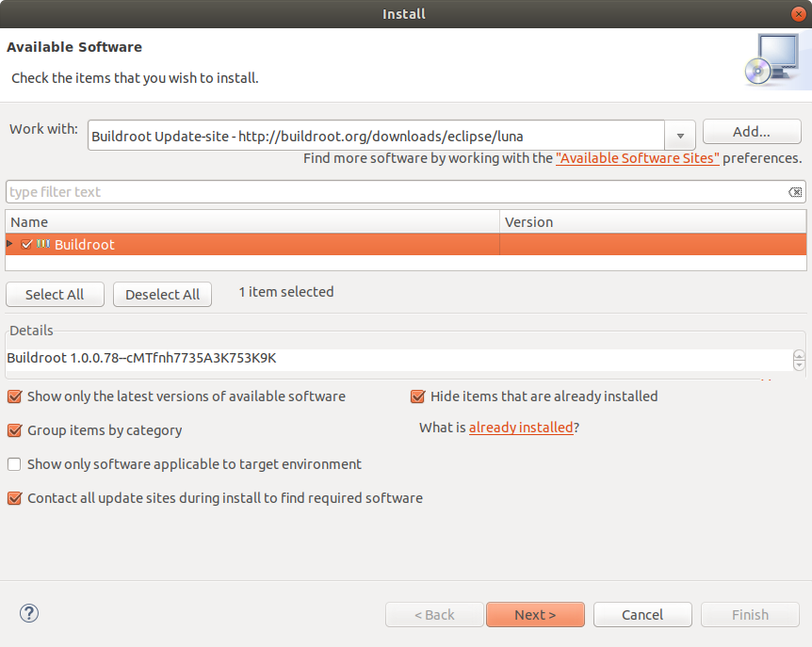Disable showing only latest versions
812x647 pixels.
tap(14, 396)
